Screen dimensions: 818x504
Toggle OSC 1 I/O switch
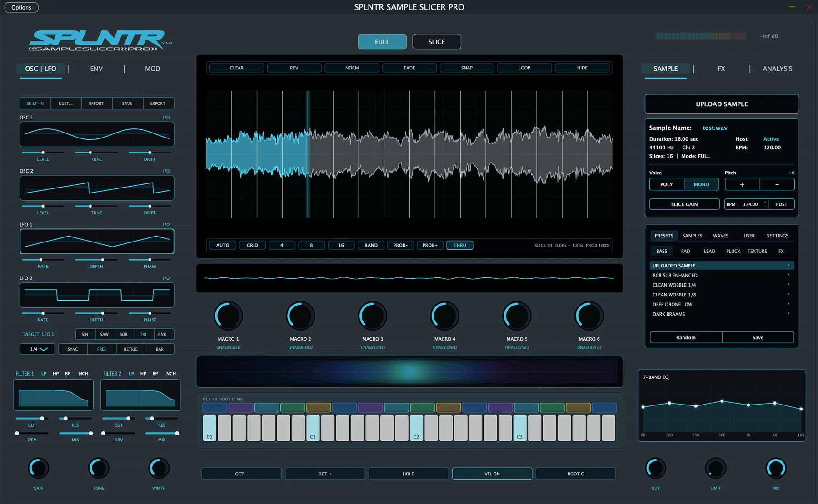pyautogui.click(x=166, y=118)
